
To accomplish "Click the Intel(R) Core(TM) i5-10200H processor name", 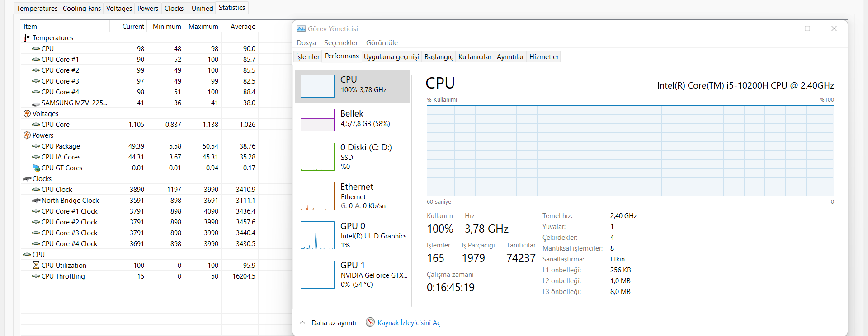I will (745, 85).
